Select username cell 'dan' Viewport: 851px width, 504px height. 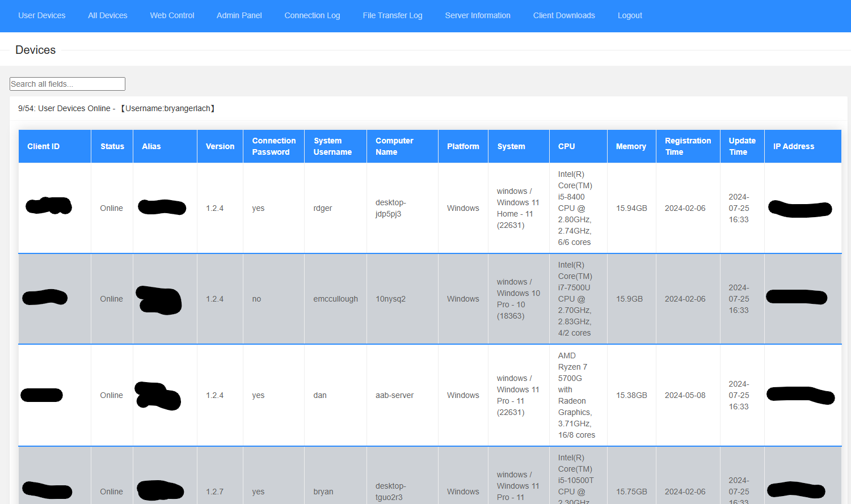click(x=320, y=395)
